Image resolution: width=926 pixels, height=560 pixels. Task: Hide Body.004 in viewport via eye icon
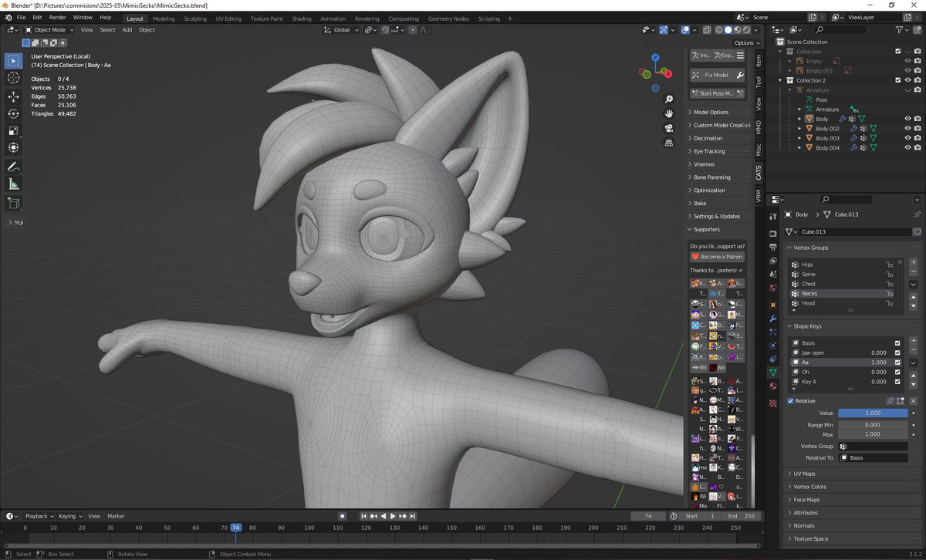click(x=907, y=147)
